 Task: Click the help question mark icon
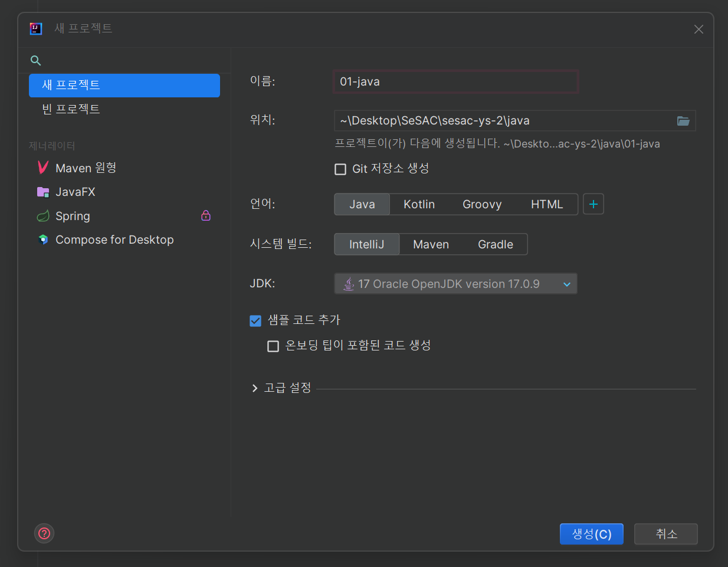click(x=44, y=533)
